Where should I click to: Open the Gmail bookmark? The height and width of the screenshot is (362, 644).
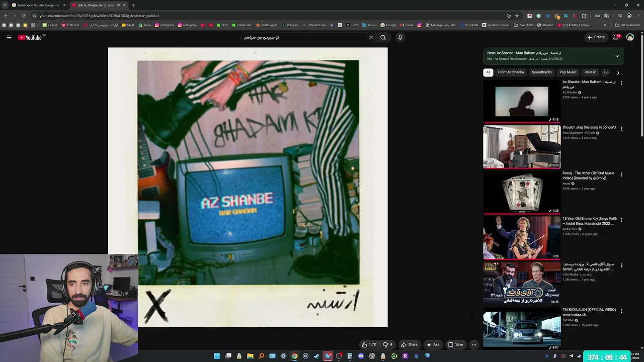coord(407,25)
